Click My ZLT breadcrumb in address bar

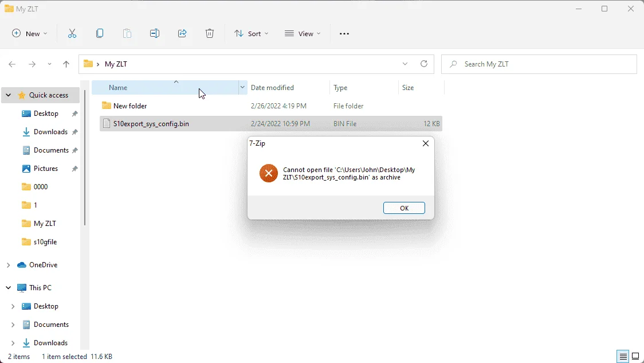[116, 64]
